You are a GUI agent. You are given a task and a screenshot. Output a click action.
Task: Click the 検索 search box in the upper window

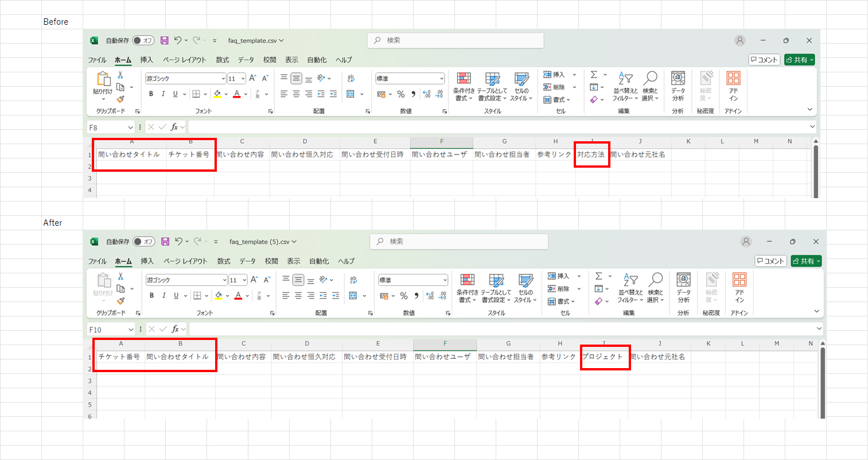click(455, 40)
